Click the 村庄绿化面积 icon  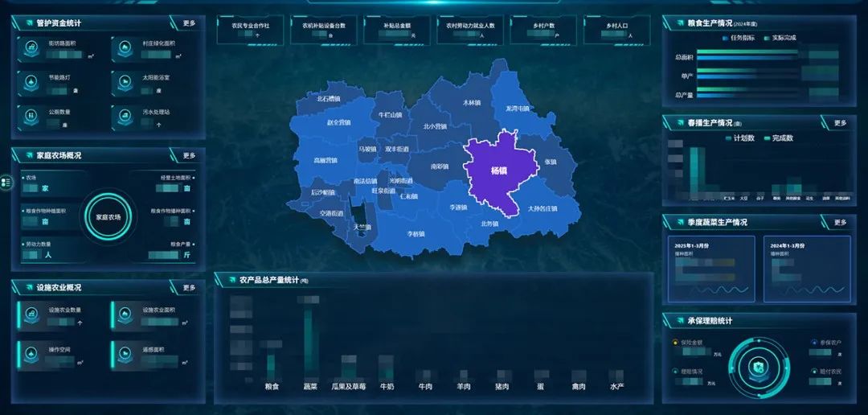point(125,49)
